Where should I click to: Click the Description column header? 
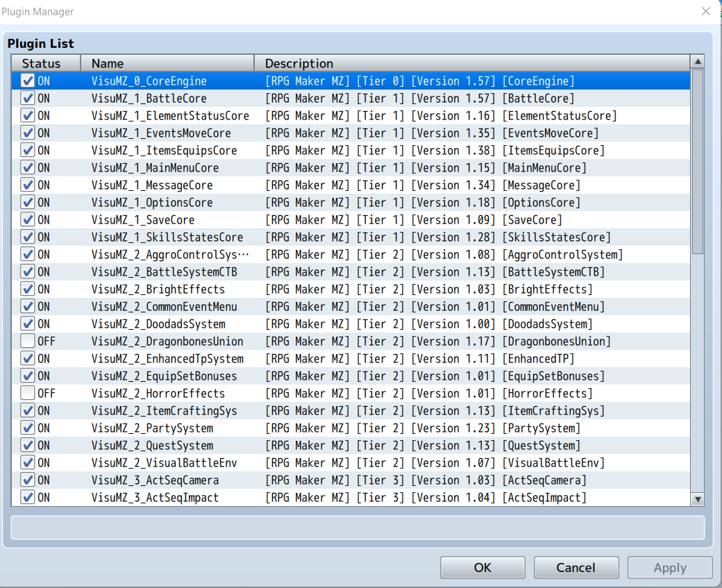pos(472,63)
